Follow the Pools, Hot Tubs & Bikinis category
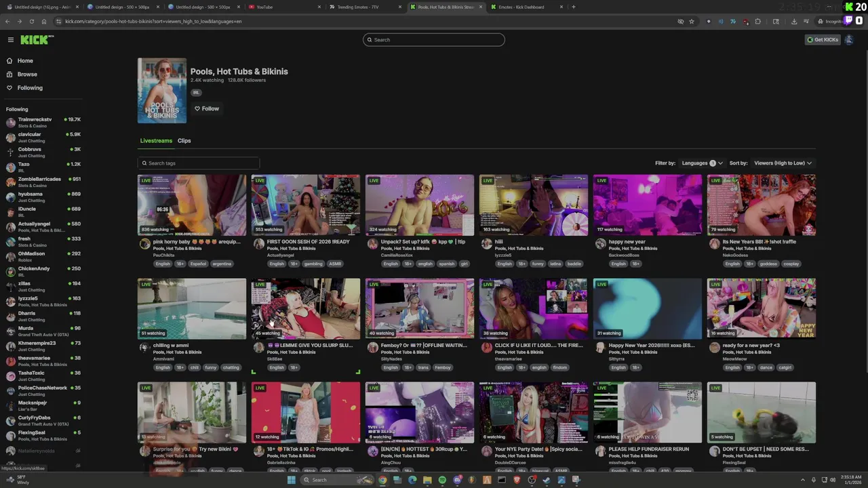This screenshot has width=868, height=488. click(x=206, y=108)
